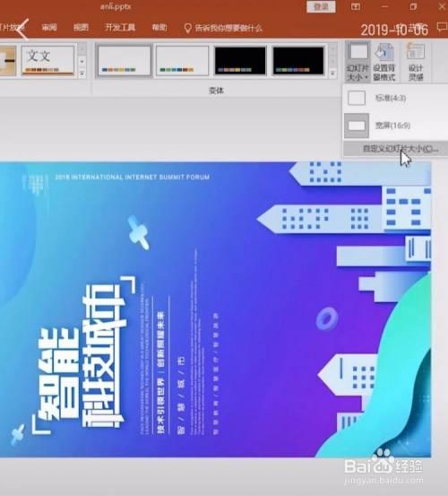Expand the themes gallery more arrow
Viewport: 448px width, 496px height.
point(82,74)
